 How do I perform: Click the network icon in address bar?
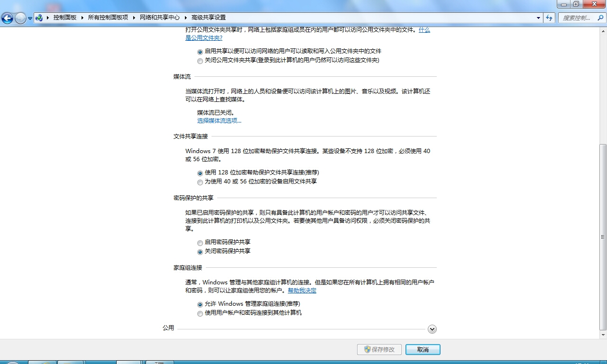39,18
